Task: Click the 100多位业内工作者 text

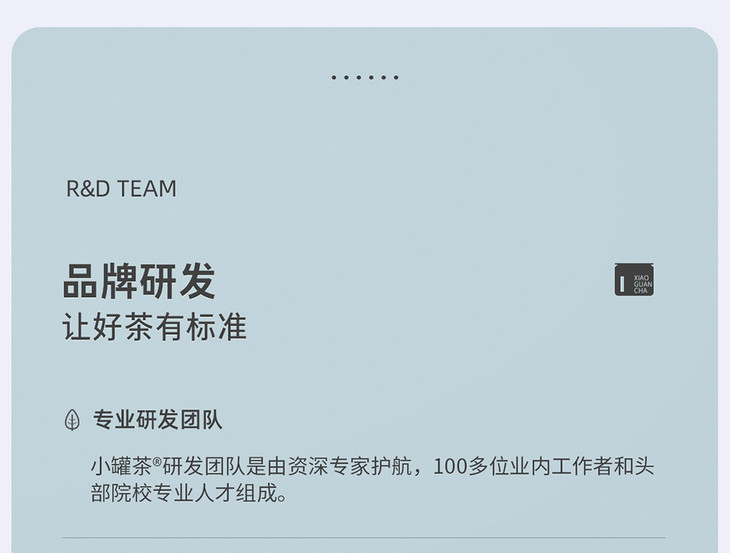Action: 523,466
